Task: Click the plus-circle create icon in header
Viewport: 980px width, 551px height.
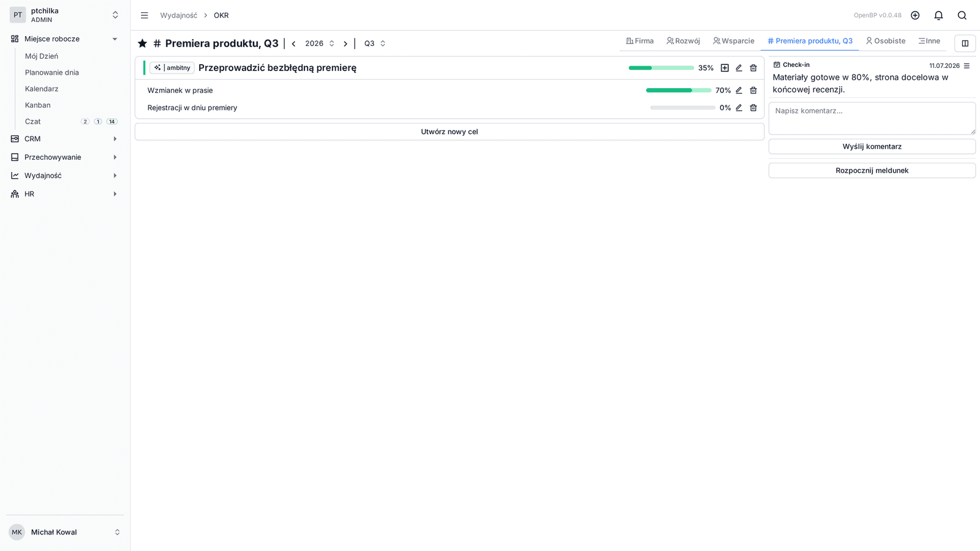Action: (915, 15)
